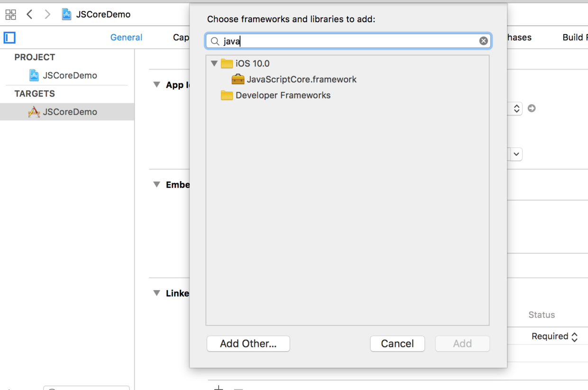Collapse the iOS 10.0 folder

(x=214, y=63)
